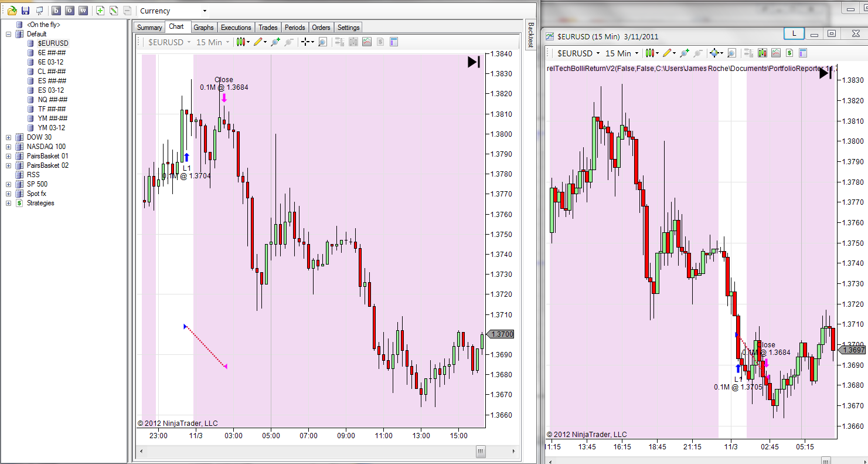This screenshot has width=868, height=464.
Task: Switch to the Orders tab
Action: coord(321,28)
